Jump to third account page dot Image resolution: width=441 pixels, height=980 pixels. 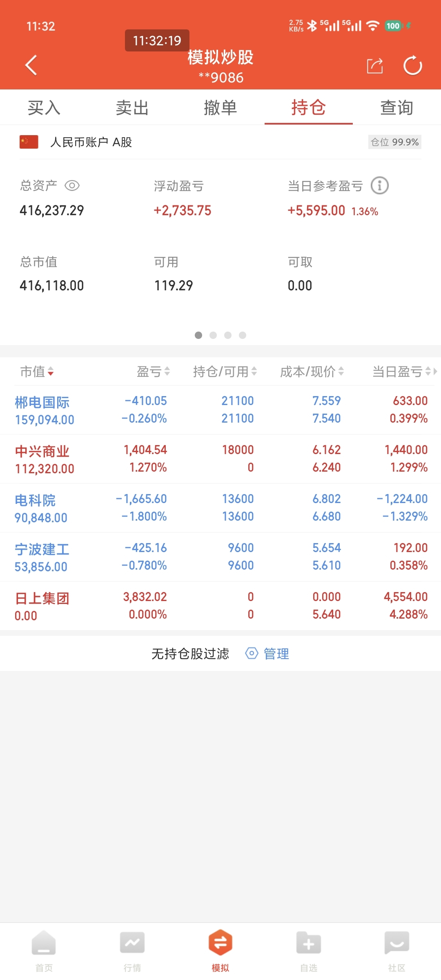[x=228, y=335]
